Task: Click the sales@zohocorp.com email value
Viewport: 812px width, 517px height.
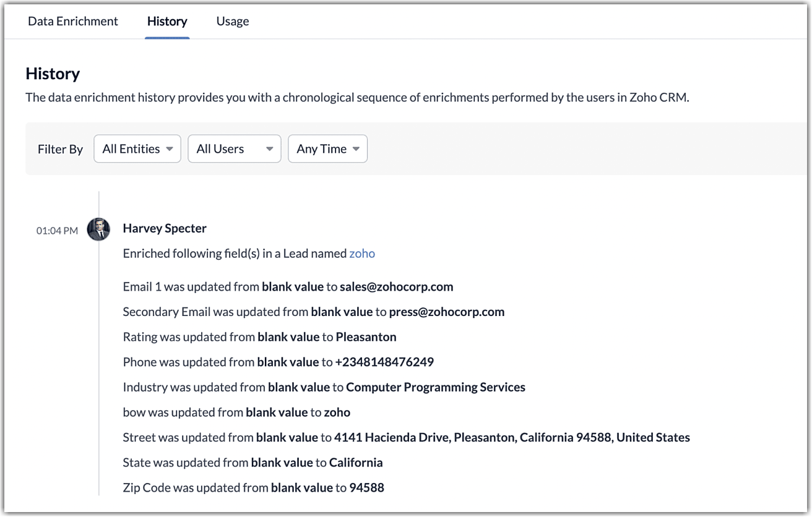Action: coord(396,287)
